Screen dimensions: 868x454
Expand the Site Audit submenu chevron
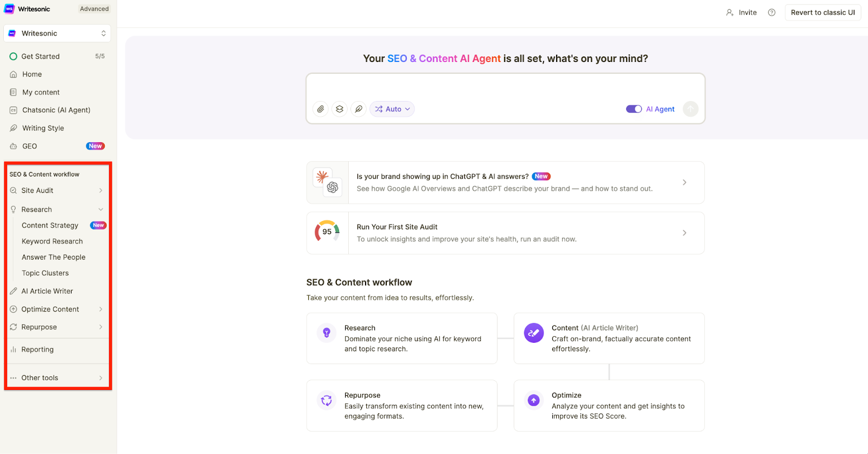click(x=101, y=191)
